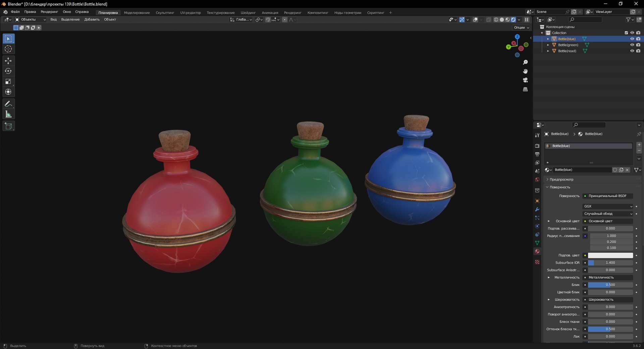Toggle camera view icon
644x349 pixels.
[x=525, y=80]
